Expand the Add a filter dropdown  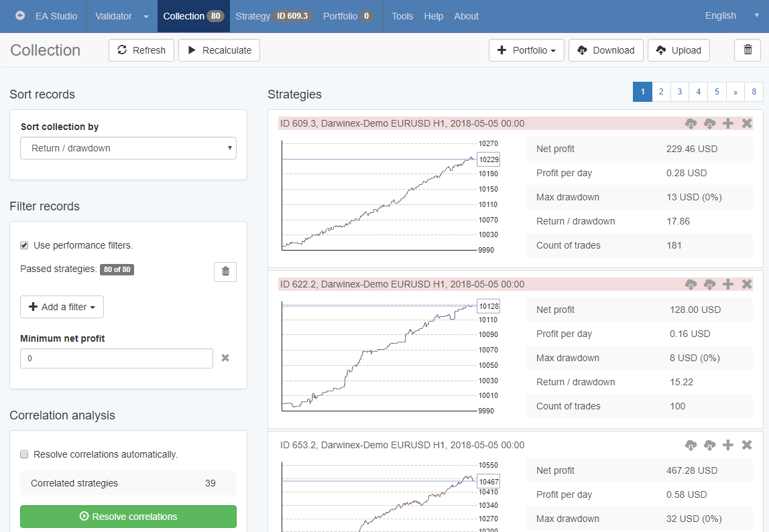(x=62, y=307)
